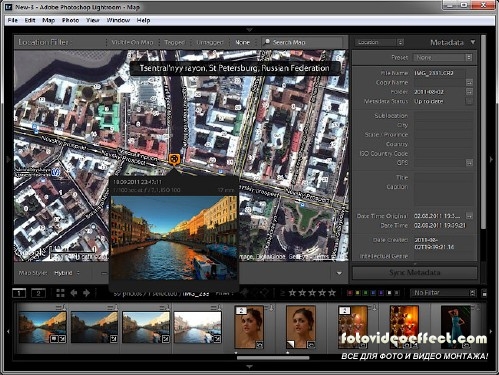The image size is (499, 375).
Task: Click the Caption text field
Action: tap(443, 195)
